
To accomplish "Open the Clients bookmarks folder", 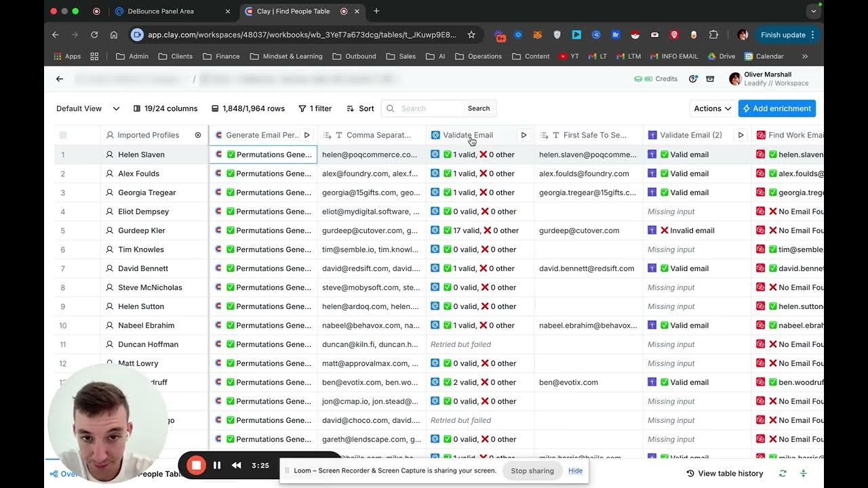I will point(175,56).
